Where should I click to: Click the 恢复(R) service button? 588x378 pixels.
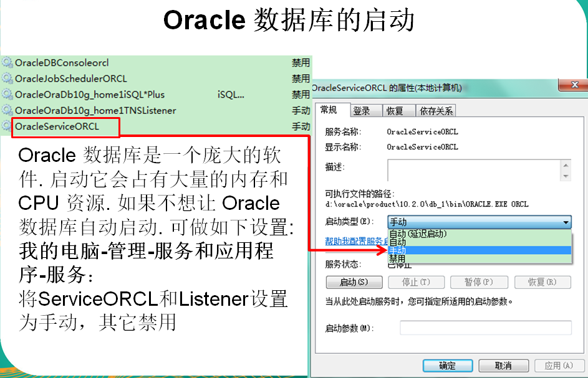[542, 282]
